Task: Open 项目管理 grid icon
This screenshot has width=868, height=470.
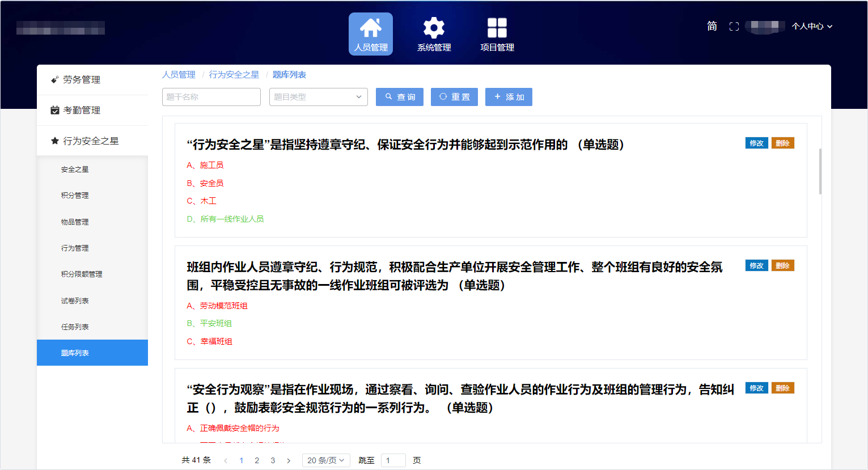Action: (497, 28)
